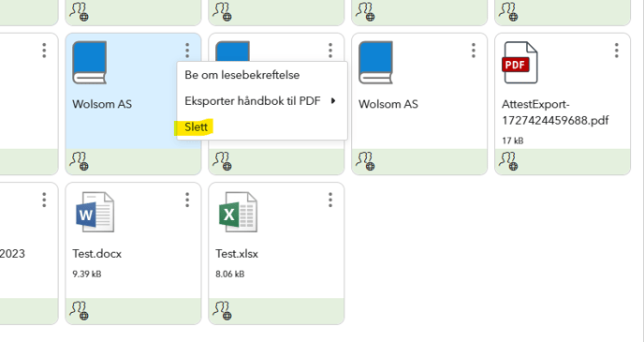Click blue handbook icon on rightmost Wolsom AS
644x342 pixels.
tap(375, 63)
